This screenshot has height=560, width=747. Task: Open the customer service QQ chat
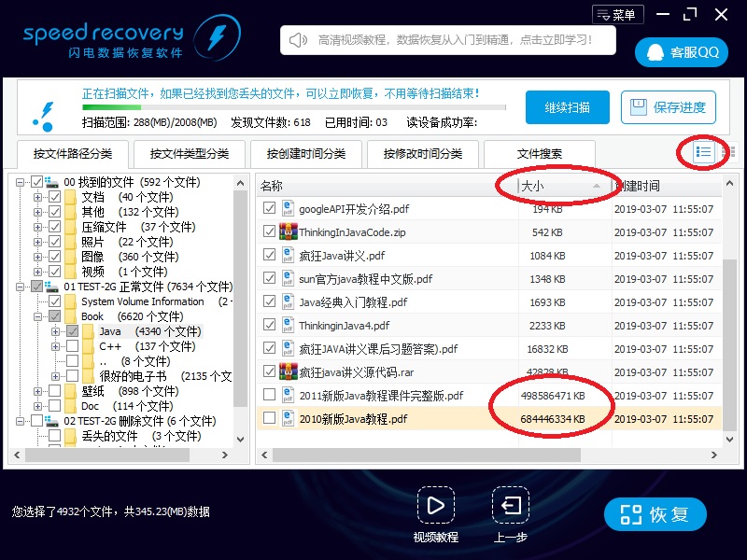(682, 52)
